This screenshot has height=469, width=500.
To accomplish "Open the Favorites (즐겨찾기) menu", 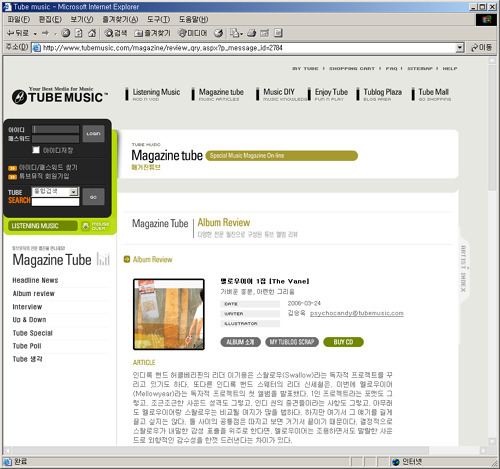I will coord(120,20).
